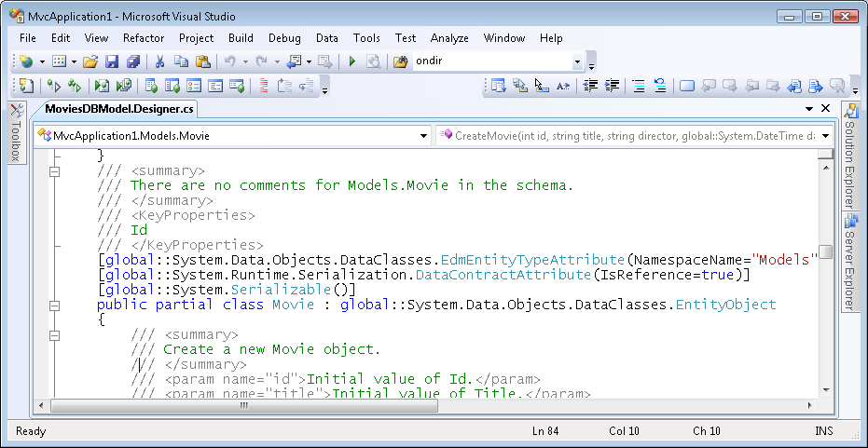Viewport: 868px width, 448px height.
Task: Cut selection with the scissors icon
Action: click(x=160, y=62)
